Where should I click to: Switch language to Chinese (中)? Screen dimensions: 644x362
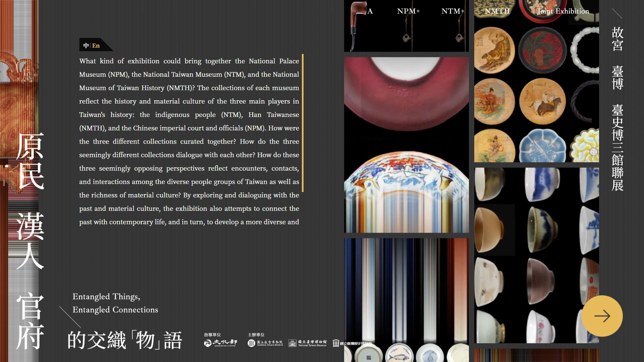tap(86, 46)
